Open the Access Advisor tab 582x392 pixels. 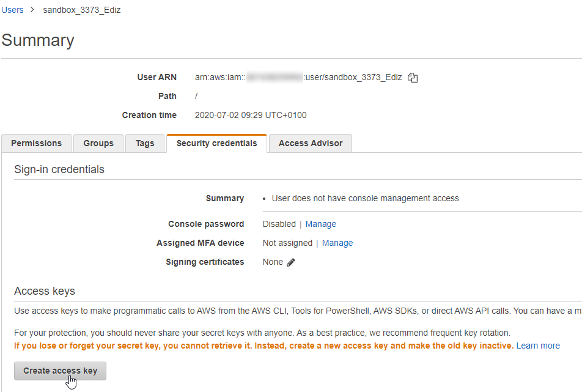(311, 143)
